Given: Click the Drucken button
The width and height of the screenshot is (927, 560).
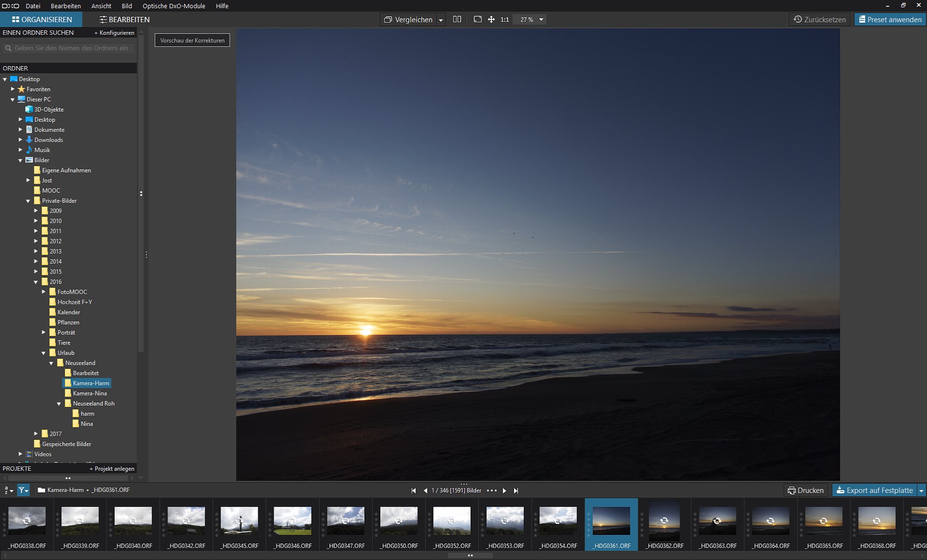Looking at the screenshot, I should click(806, 490).
